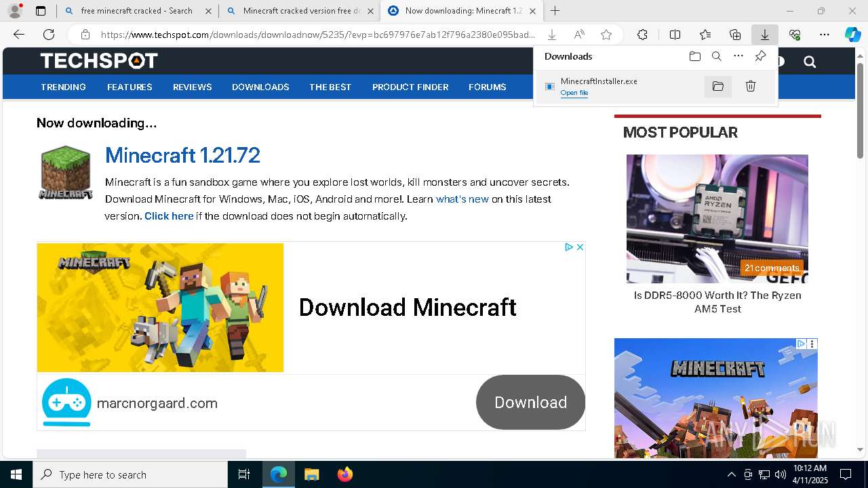Show hidden system tray icons
This screenshot has width=868, height=488.
pyautogui.click(x=731, y=474)
